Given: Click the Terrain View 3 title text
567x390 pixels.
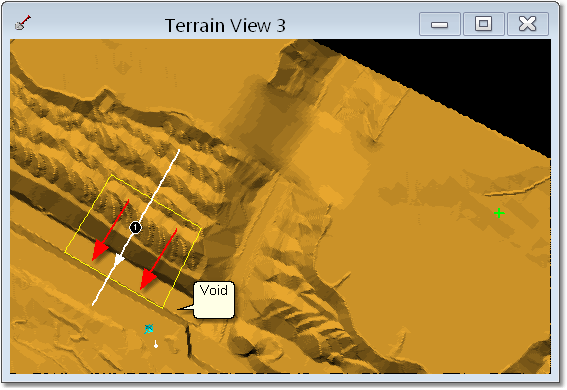Looking at the screenshot, I should click(225, 26).
